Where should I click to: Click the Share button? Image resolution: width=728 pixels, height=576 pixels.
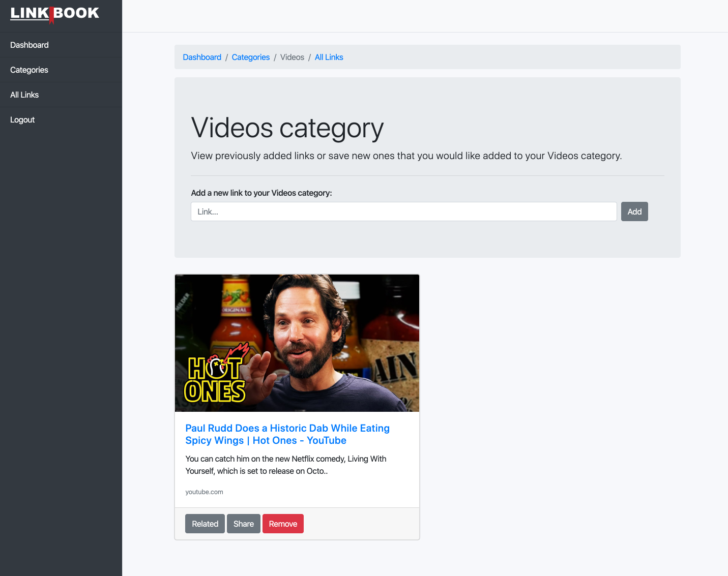(244, 524)
